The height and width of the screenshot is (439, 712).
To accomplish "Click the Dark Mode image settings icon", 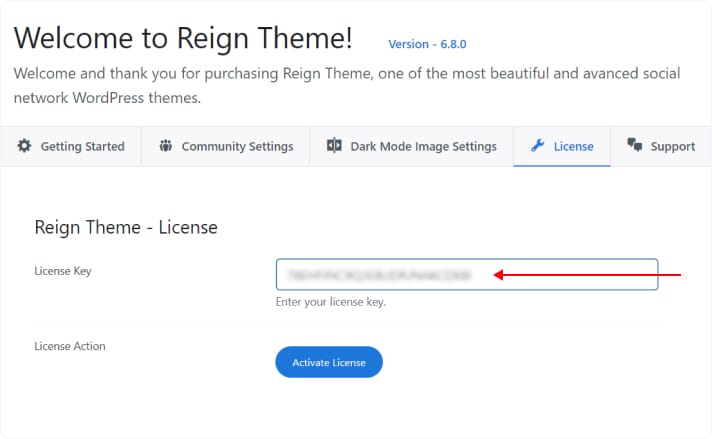I will tap(334, 146).
